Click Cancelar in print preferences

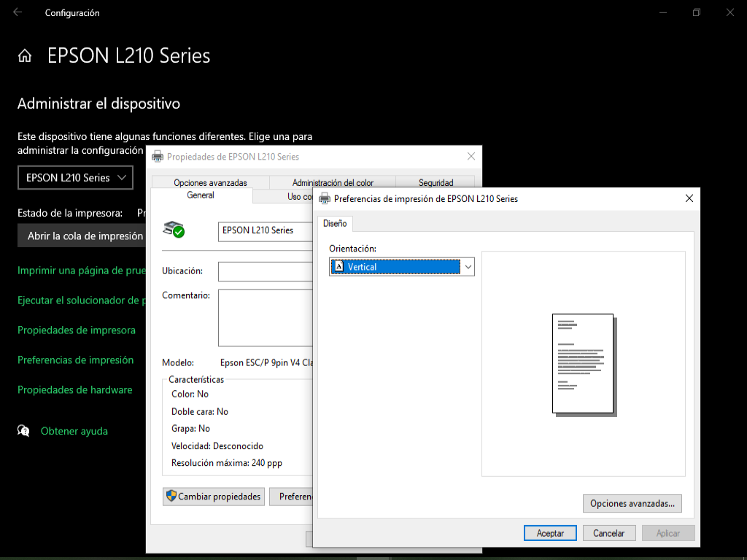[x=609, y=533]
